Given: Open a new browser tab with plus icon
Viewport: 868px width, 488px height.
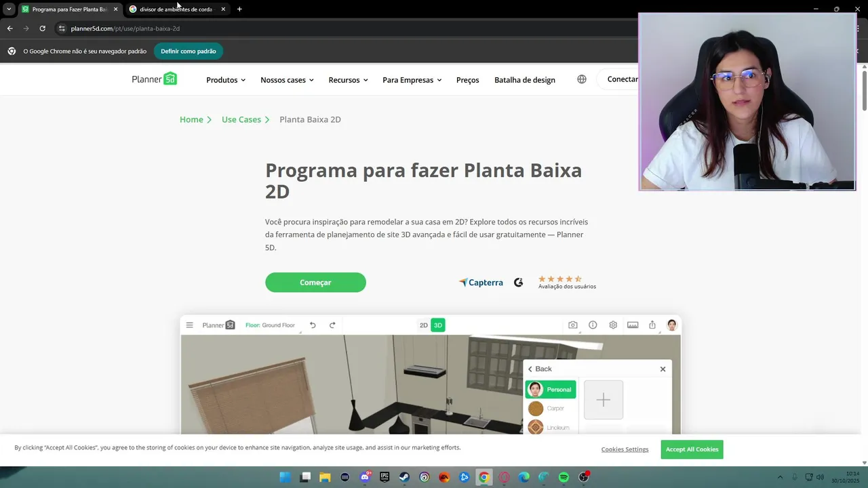Looking at the screenshot, I should (239, 9).
